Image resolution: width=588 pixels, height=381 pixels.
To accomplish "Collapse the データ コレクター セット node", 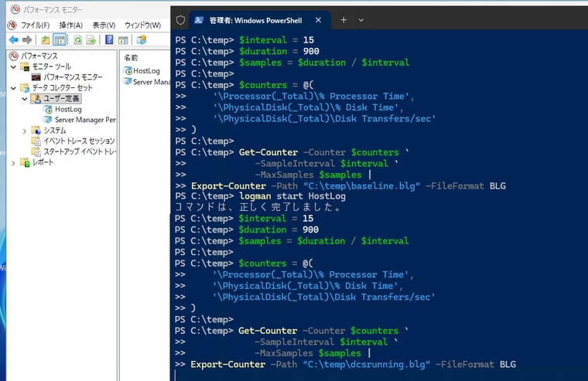I will (13, 88).
